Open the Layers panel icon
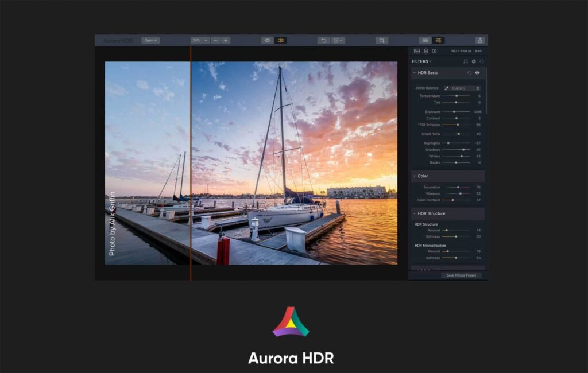 tap(425, 51)
